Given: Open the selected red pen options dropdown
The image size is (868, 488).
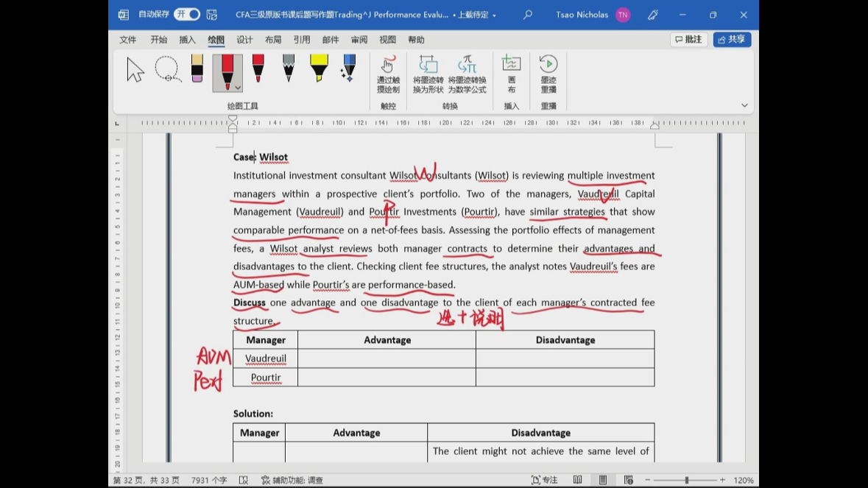Looking at the screenshot, I should pos(238,88).
